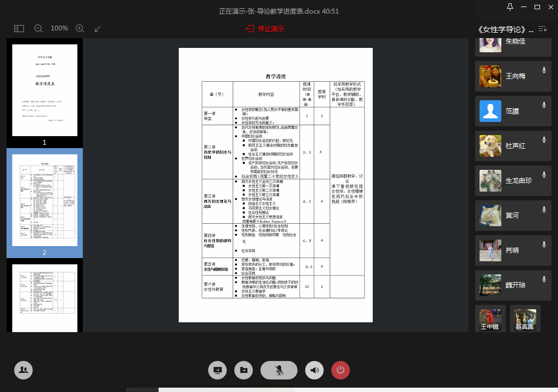Click the red power button to leave
558x392 pixels.
point(341,370)
